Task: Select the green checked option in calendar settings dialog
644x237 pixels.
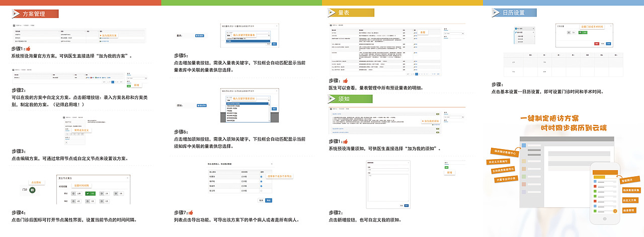Action: click(583, 33)
